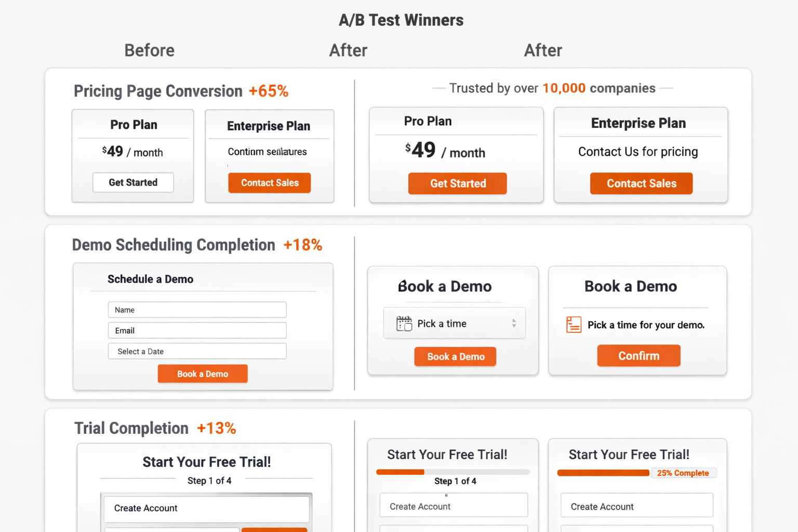Click the Name input field

click(x=197, y=310)
